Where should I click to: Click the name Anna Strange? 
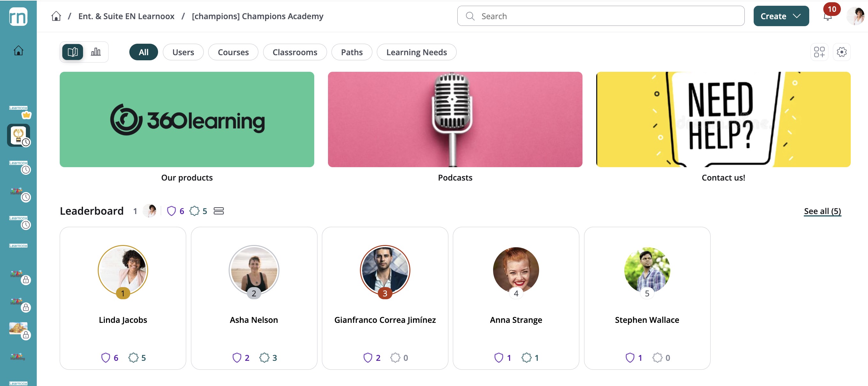point(516,320)
